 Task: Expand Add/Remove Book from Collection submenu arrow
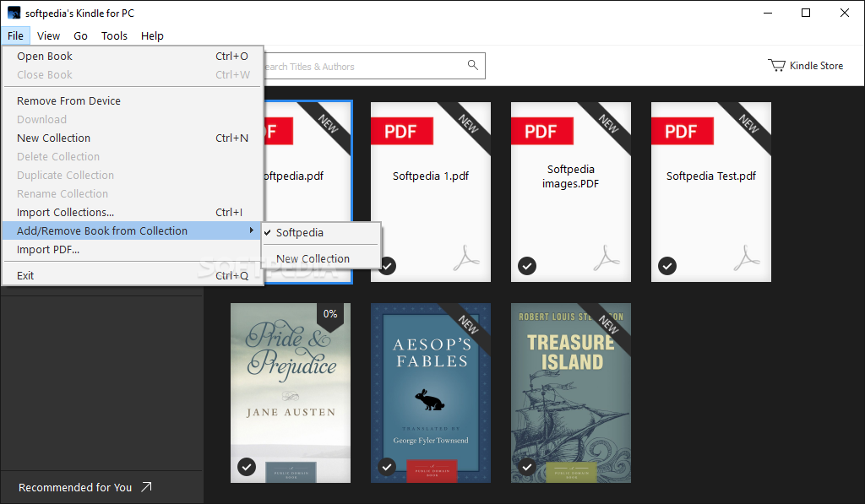point(252,230)
